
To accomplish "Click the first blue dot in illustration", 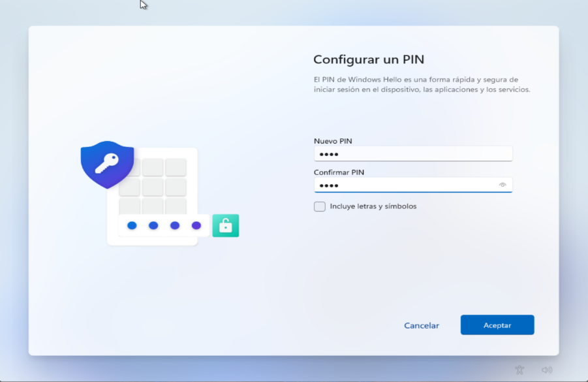I will point(132,225).
